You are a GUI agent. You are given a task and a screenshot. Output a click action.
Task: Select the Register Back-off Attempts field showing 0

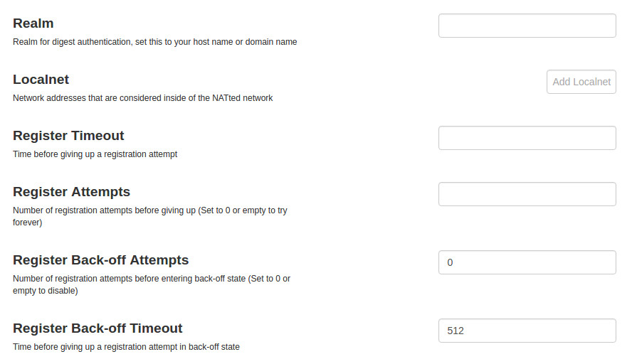coord(527,262)
